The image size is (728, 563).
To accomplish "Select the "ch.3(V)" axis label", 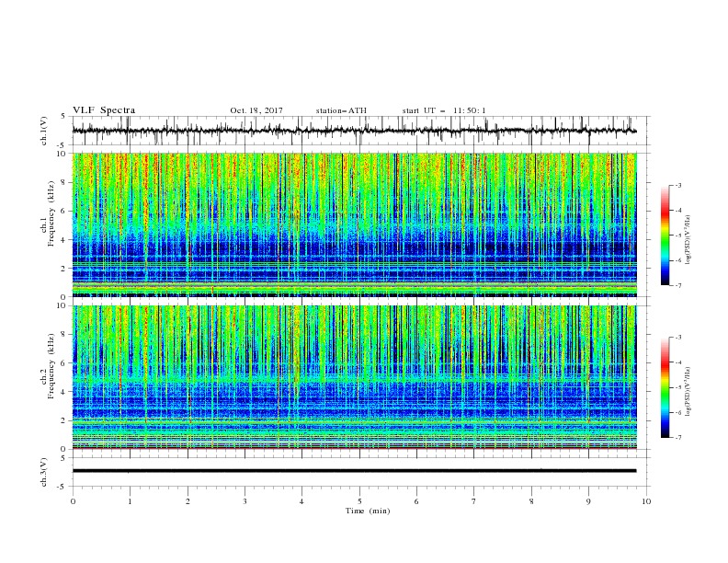I will (x=44, y=472).
